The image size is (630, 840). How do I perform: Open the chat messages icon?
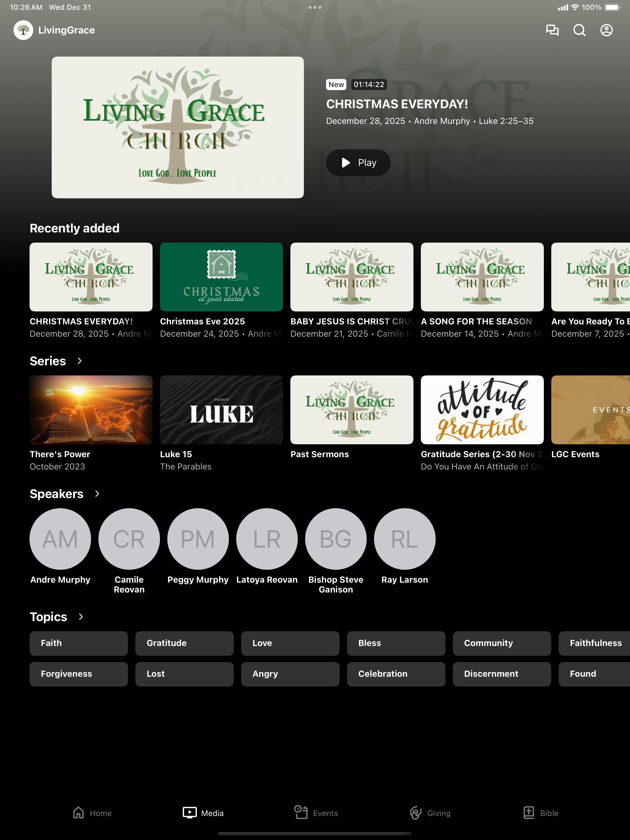552,30
